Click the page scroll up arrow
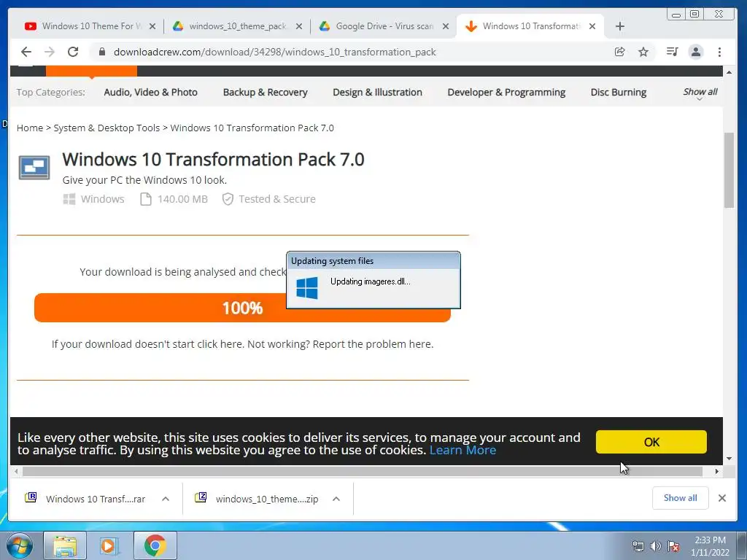Image resolution: width=747 pixels, height=560 pixels. pos(729,72)
